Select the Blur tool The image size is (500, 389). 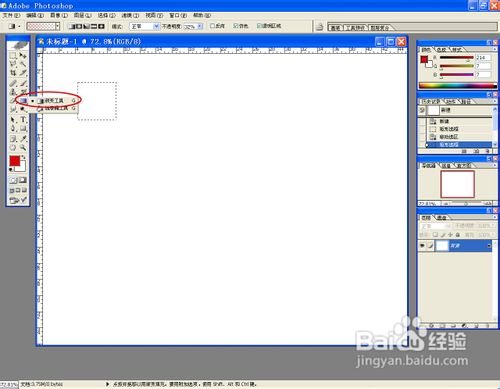click(x=13, y=109)
